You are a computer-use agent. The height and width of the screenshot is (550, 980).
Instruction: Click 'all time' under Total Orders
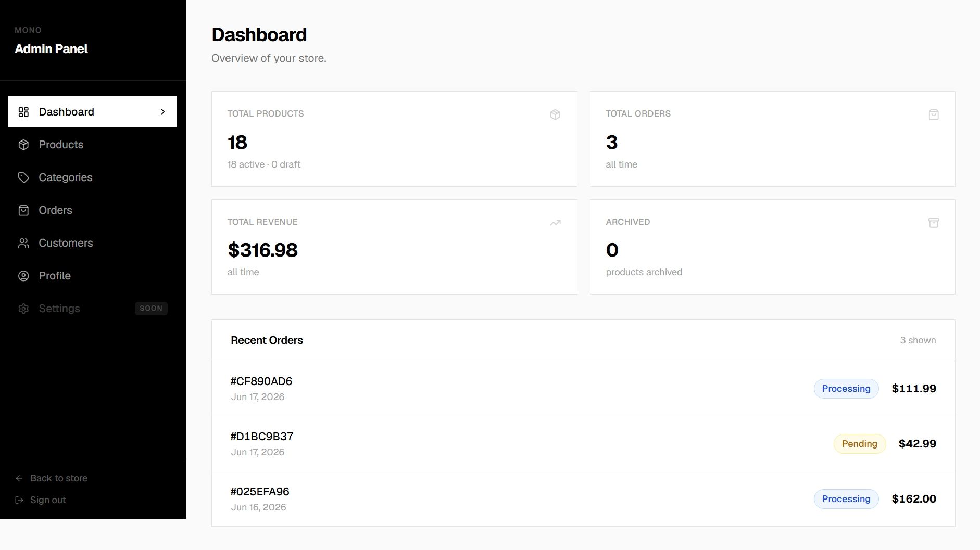click(622, 164)
